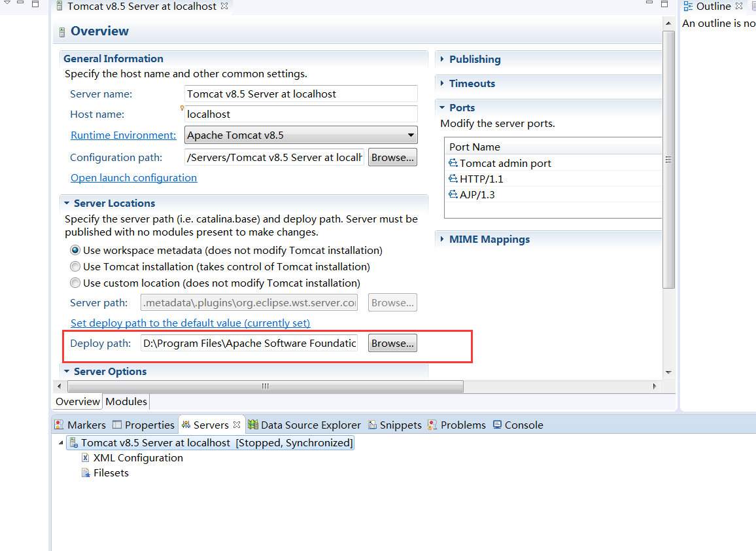Click the scroll down arrow of editor scrollbar
This screenshot has width=756, height=551.
(668, 372)
